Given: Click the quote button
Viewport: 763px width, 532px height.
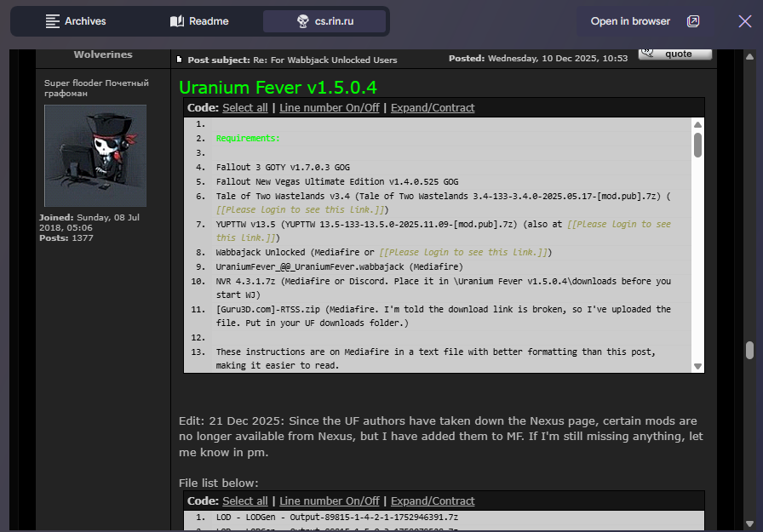Looking at the screenshot, I should pyautogui.click(x=675, y=54).
